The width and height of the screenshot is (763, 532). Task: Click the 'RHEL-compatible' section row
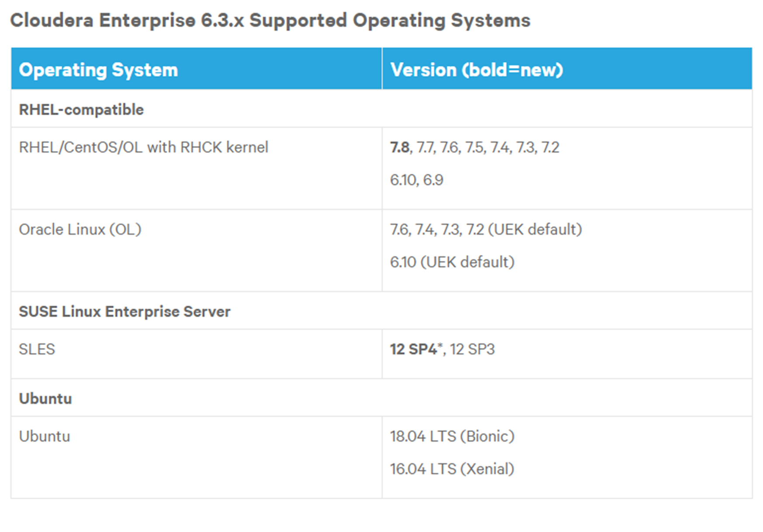click(x=381, y=109)
